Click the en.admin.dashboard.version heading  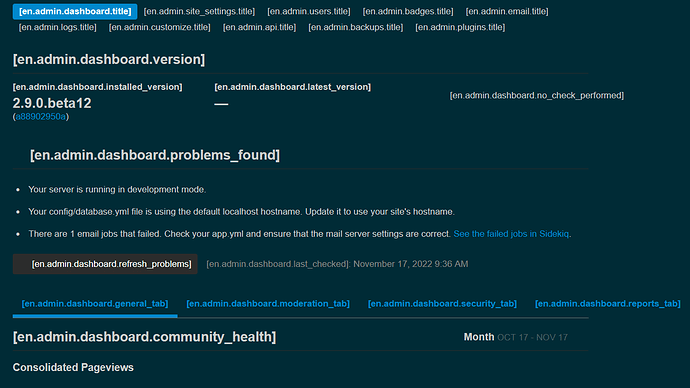point(109,59)
